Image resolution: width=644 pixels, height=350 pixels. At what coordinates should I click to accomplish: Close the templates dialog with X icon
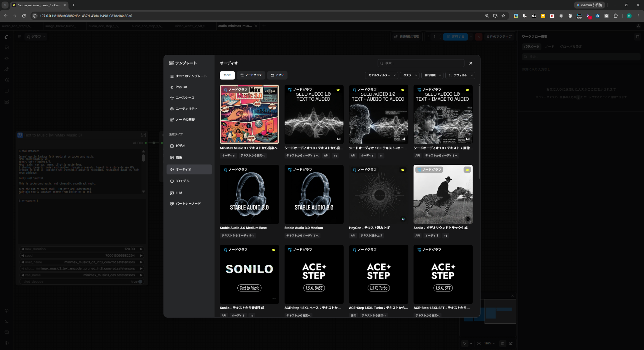tap(471, 63)
